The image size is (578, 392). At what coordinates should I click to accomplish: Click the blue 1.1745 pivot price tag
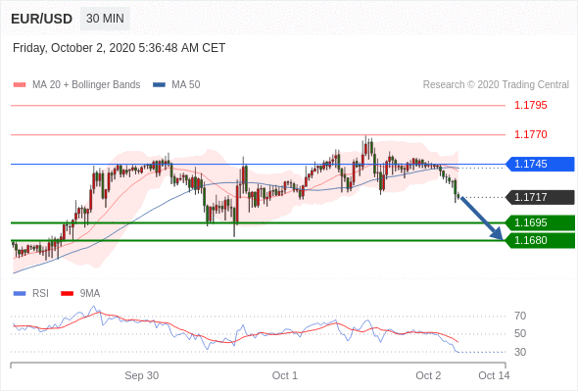pos(540,164)
